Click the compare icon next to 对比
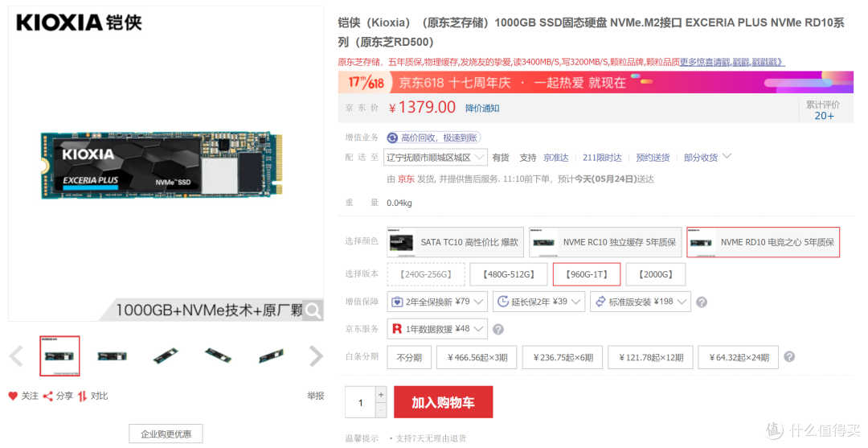868x448 pixels. (x=83, y=396)
